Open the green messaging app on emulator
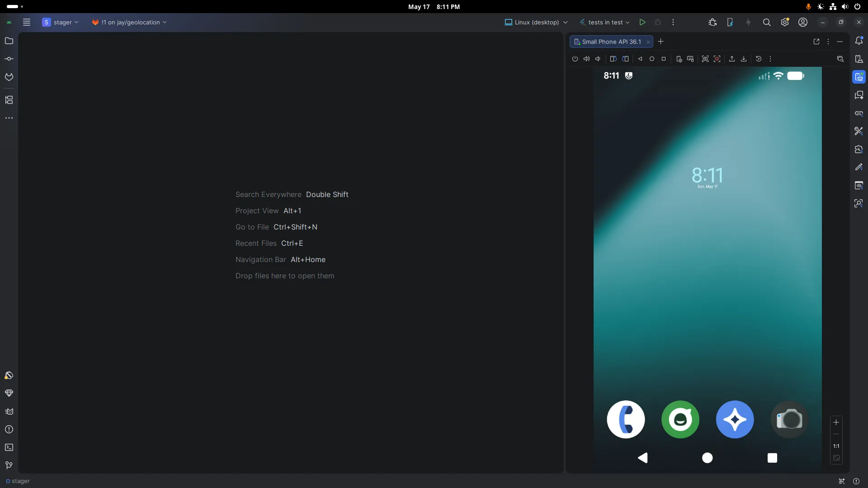The height and width of the screenshot is (488, 868). click(x=680, y=419)
